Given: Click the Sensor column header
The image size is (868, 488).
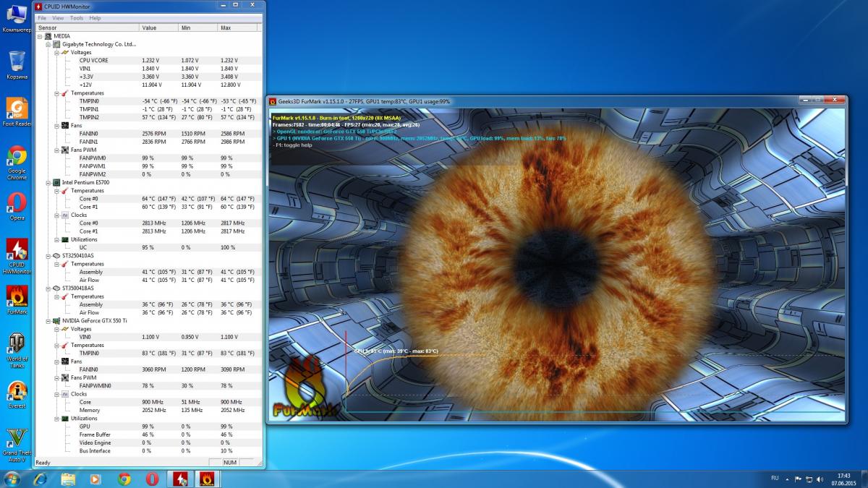Looking at the screenshot, I should pos(87,27).
